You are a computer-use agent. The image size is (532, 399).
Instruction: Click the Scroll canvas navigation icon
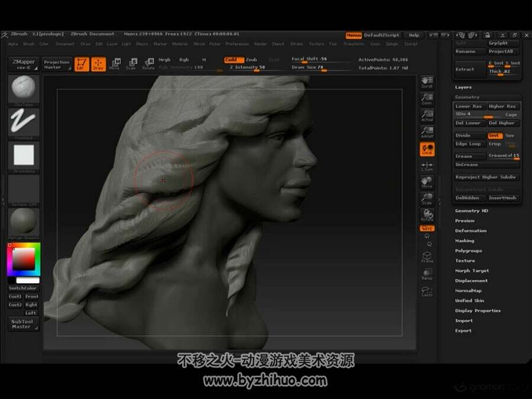tap(427, 82)
